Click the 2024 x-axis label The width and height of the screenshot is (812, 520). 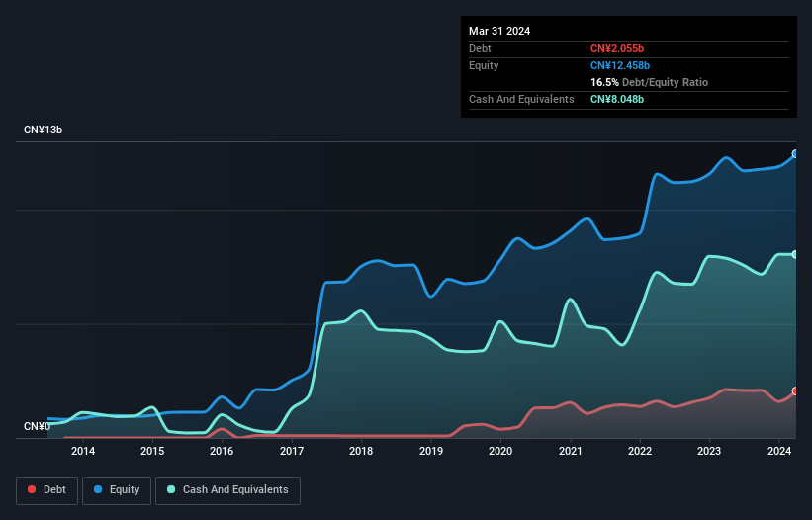click(x=778, y=451)
